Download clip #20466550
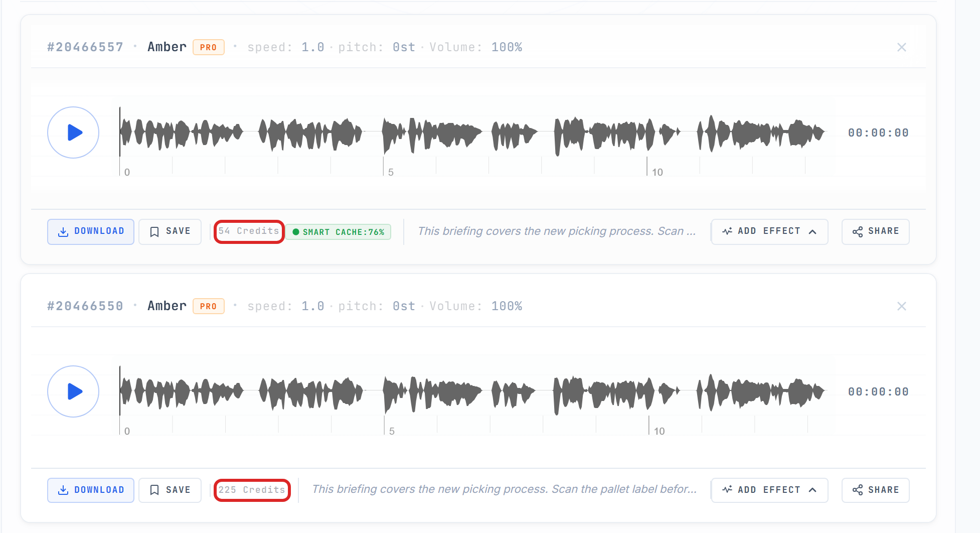980x533 pixels. (x=91, y=490)
